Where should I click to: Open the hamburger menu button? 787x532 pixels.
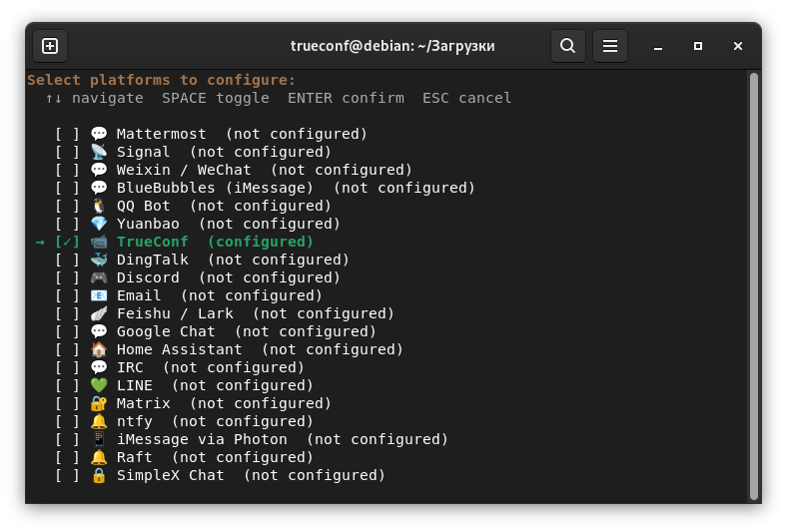(610, 46)
